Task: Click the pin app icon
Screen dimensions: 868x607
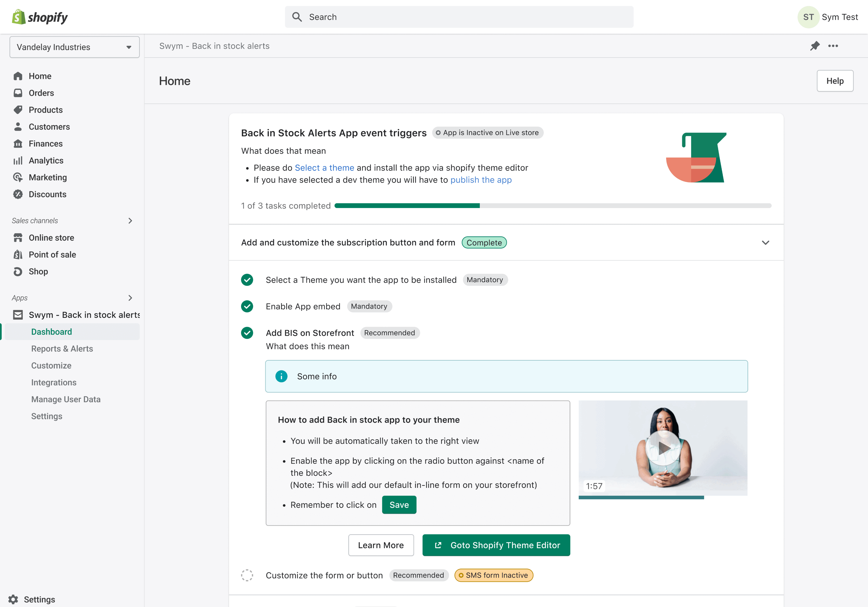Action: click(815, 46)
